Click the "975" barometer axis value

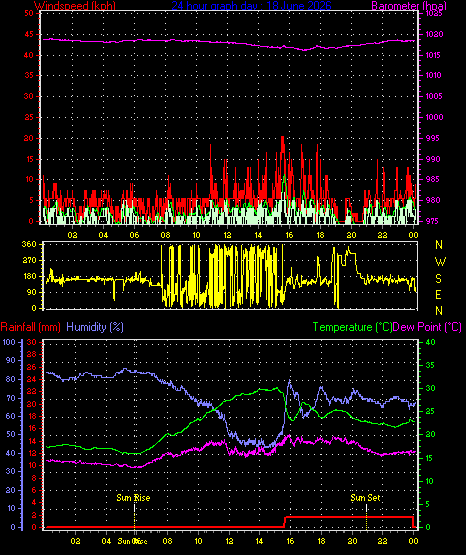coord(433,221)
